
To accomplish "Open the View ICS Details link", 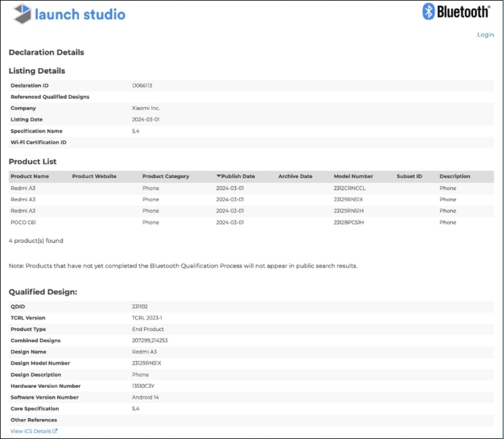I will coord(31,431).
